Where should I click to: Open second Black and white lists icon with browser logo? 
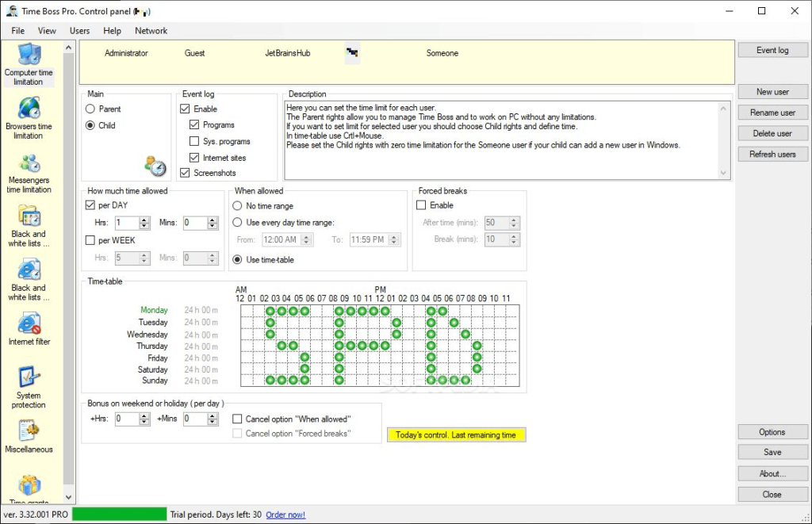(x=29, y=280)
